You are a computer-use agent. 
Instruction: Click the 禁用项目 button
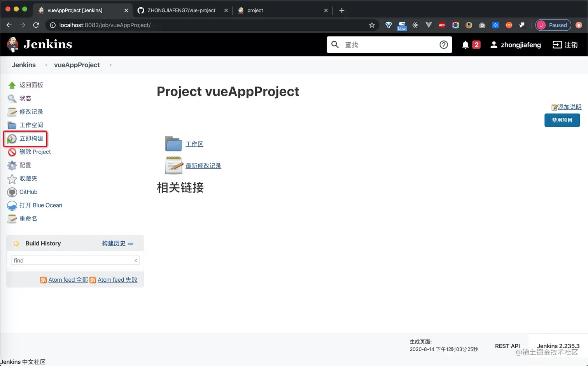coord(562,120)
